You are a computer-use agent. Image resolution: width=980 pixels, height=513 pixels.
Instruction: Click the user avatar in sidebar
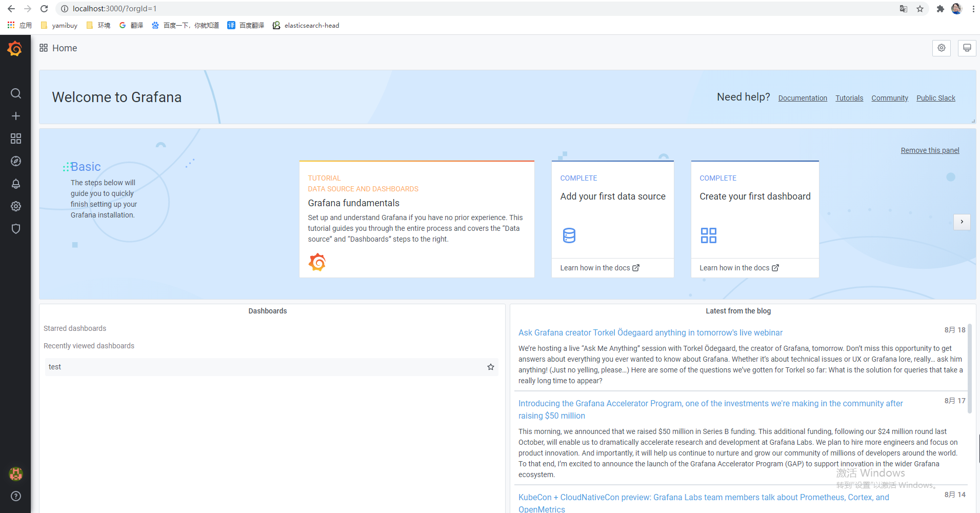(x=16, y=474)
